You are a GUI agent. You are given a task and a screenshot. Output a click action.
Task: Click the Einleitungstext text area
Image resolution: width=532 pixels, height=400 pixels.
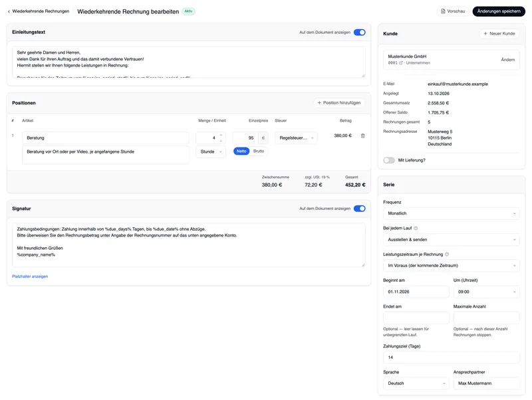point(189,62)
